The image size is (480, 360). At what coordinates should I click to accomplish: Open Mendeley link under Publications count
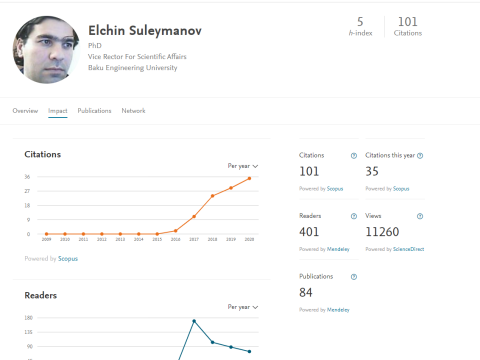(338, 310)
